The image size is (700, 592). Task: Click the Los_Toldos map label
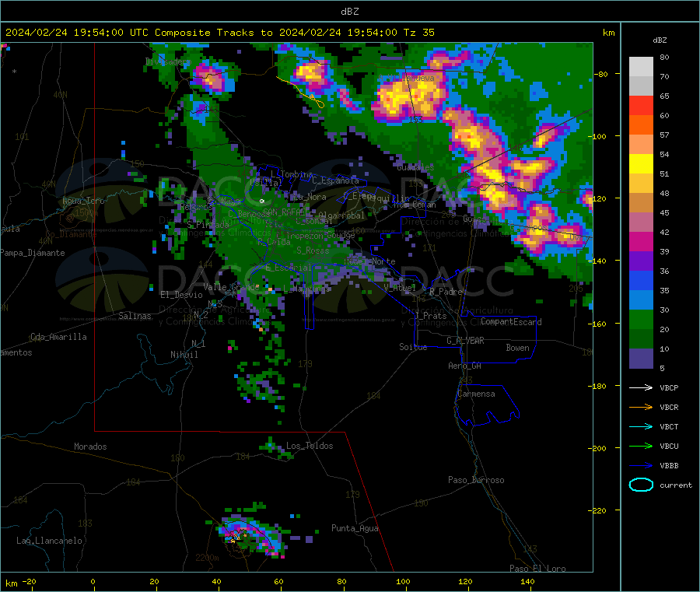pos(310,446)
